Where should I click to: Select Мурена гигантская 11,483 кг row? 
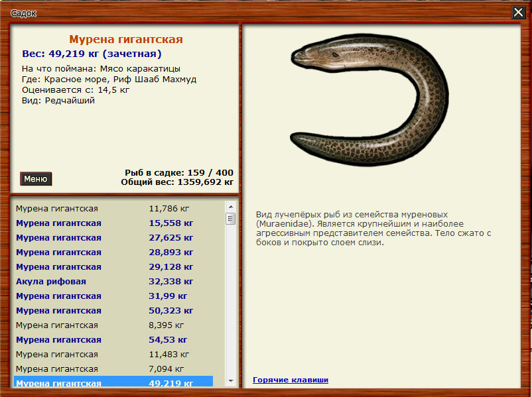[113, 355]
